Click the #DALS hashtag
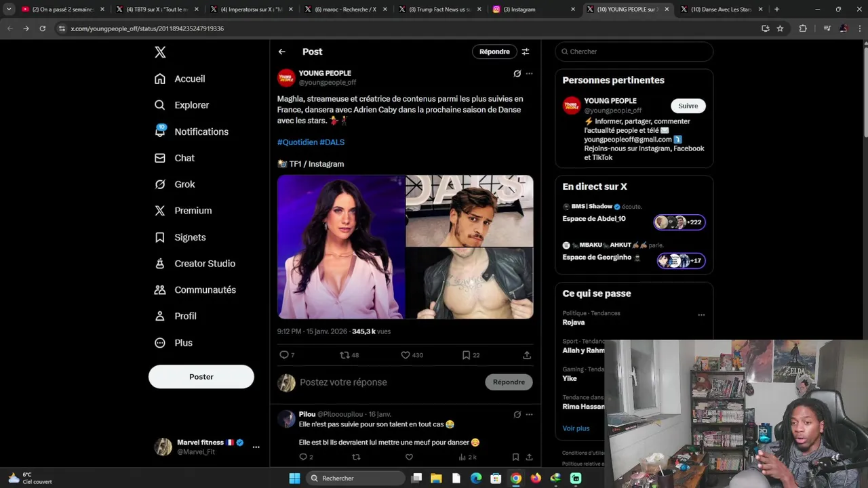 (x=332, y=142)
